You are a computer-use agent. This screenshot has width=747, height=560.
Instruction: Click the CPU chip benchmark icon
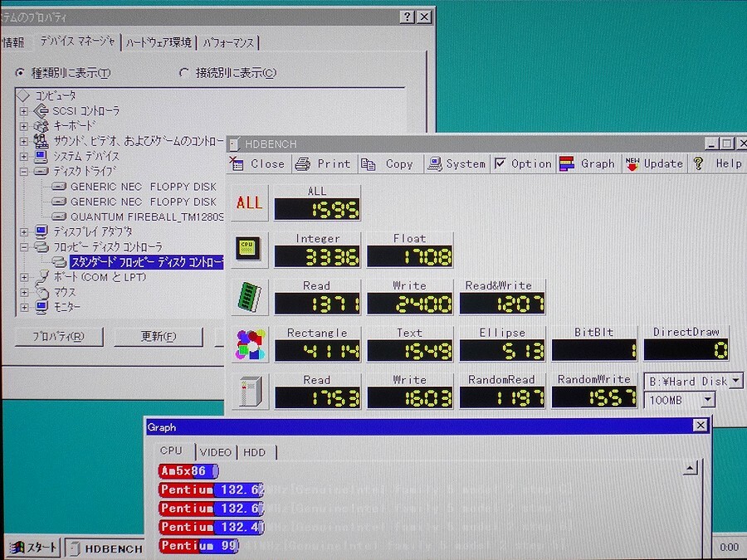click(248, 249)
